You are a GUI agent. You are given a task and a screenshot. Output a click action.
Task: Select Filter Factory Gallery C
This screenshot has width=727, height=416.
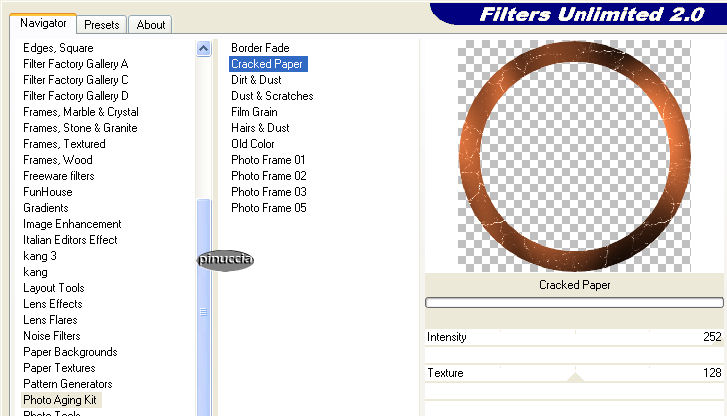[x=76, y=80]
